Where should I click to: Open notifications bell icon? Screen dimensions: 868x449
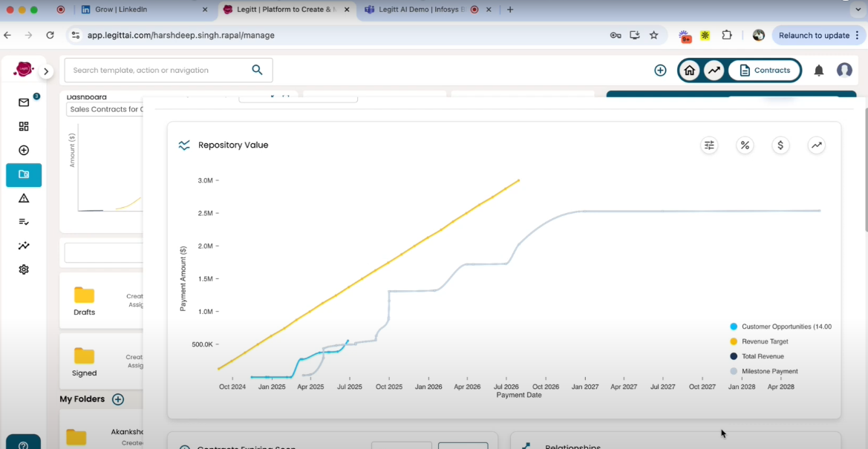[819, 71]
